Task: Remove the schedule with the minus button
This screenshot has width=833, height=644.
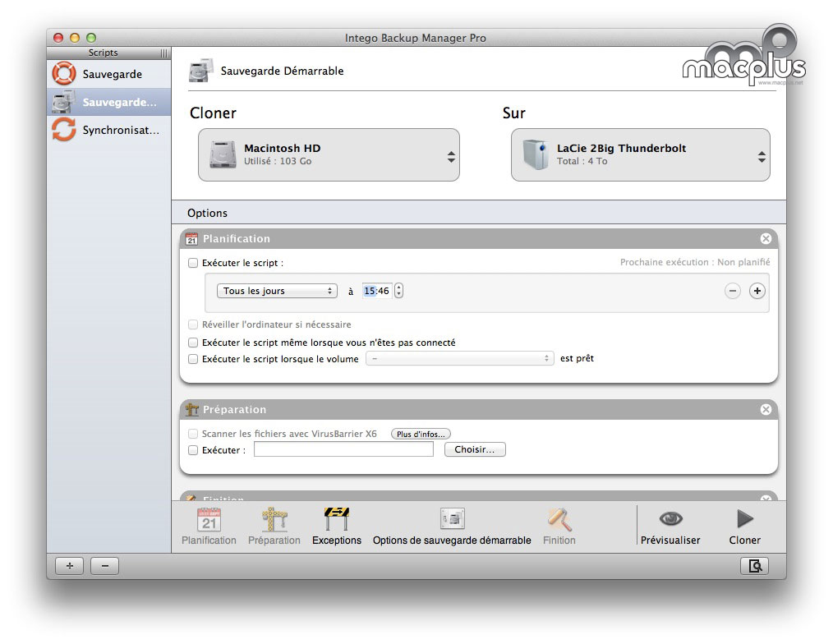Action: tap(733, 291)
